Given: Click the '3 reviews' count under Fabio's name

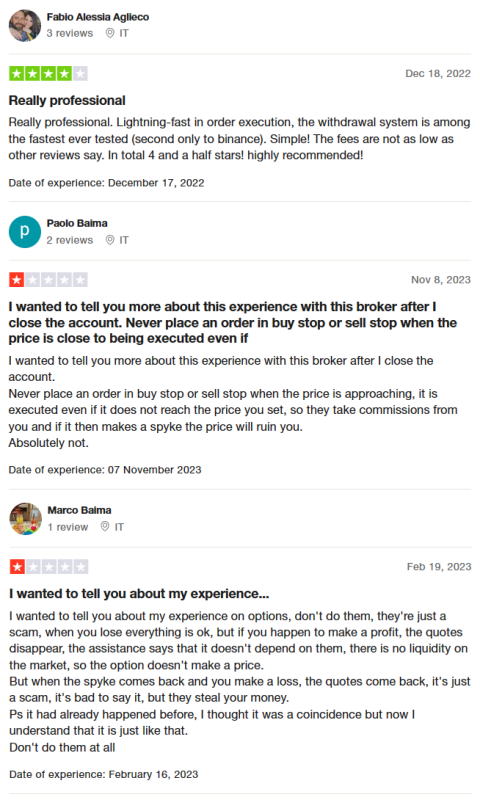Looking at the screenshot, I should [70, 33].
